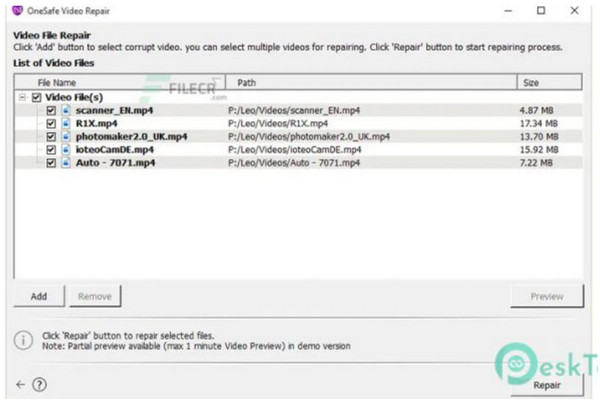Select the Auto - 7071.mp4 file name
Image resolution: width=600 pixels, height=404 pixels.
click(116, 163)
